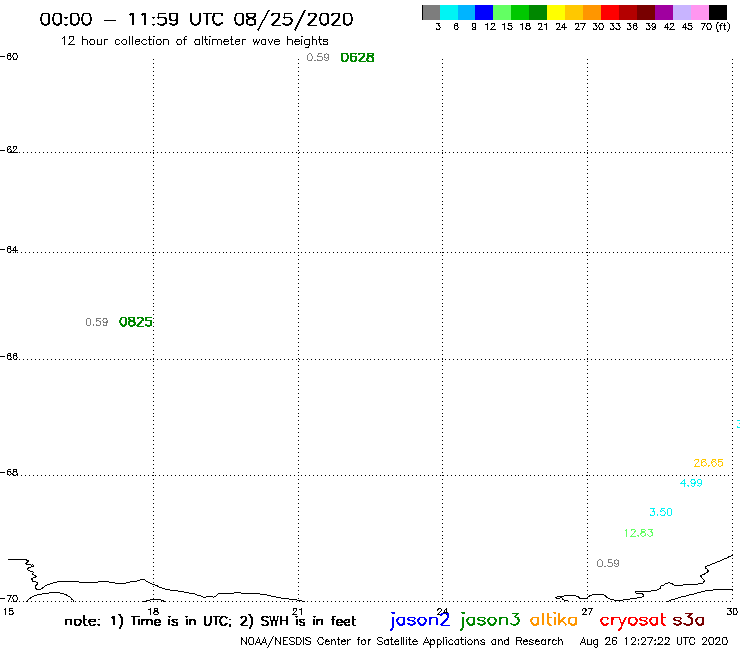Click the '-68' latitude axis label
This screenshot has width=740, height=650.
(x=9, y=473)
